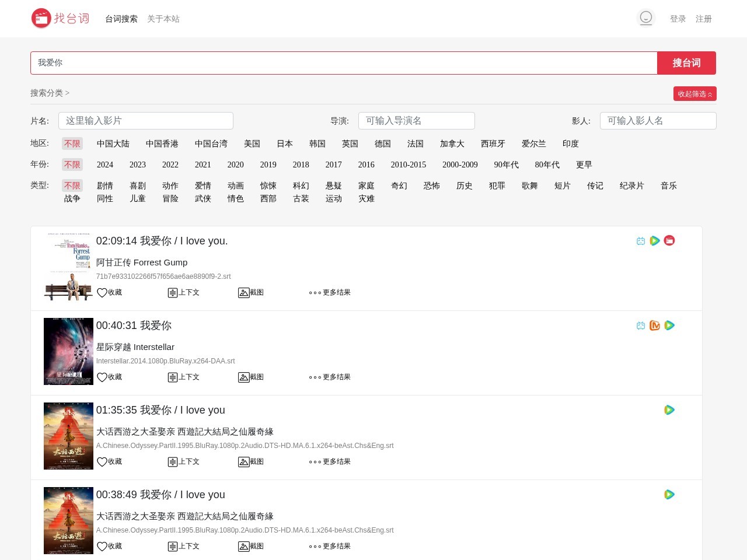This screenshot has height=560, width=747.
Task: Go to 台词搜索 navigation tab
Action: click(121, 19)
